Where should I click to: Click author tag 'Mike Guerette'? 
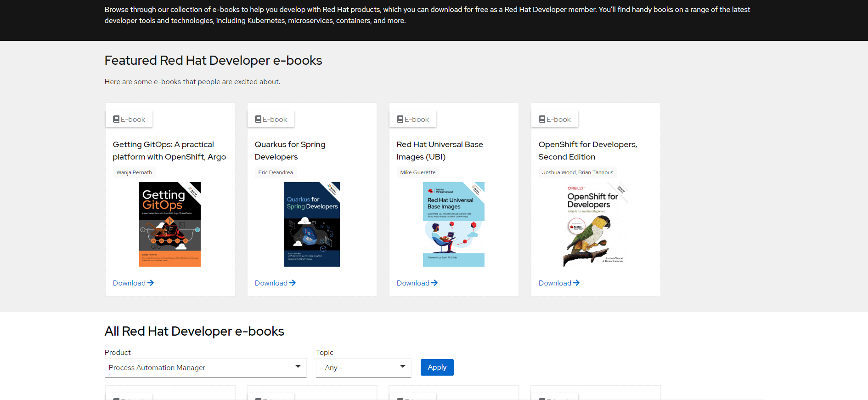pos(418,172)
